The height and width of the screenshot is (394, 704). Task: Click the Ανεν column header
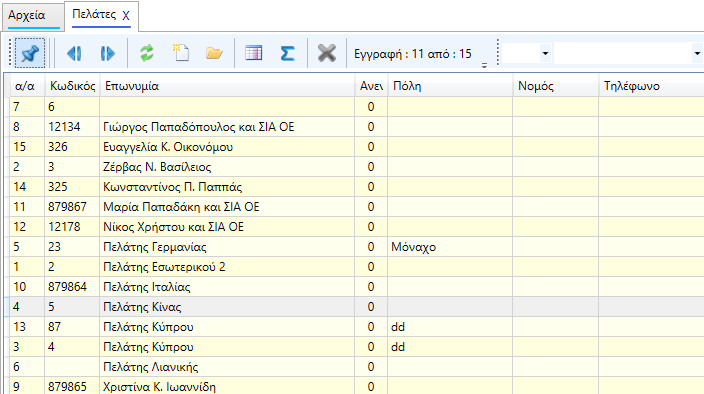coord(371,86)
